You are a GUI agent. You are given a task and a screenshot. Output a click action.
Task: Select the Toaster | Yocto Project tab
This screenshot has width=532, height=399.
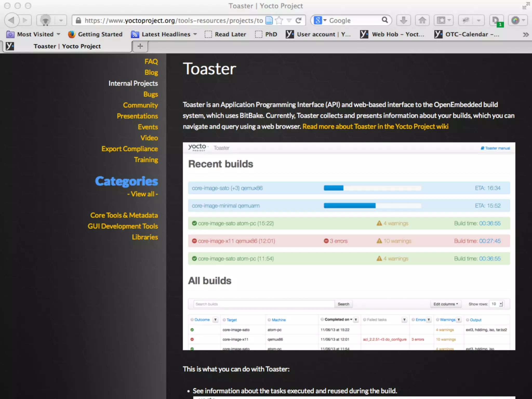67,46
